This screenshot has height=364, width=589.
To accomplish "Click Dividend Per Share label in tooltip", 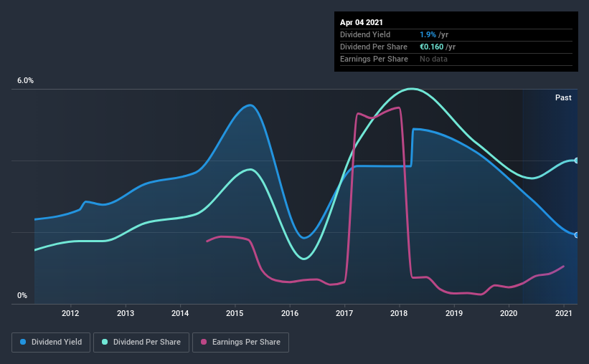I will (x=374, y=47).
